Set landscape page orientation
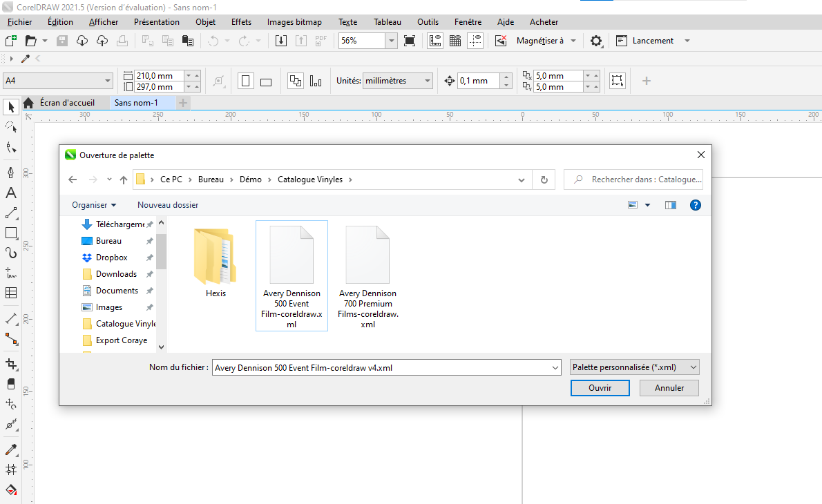This screenshot has width=822, height=504. 266,81
